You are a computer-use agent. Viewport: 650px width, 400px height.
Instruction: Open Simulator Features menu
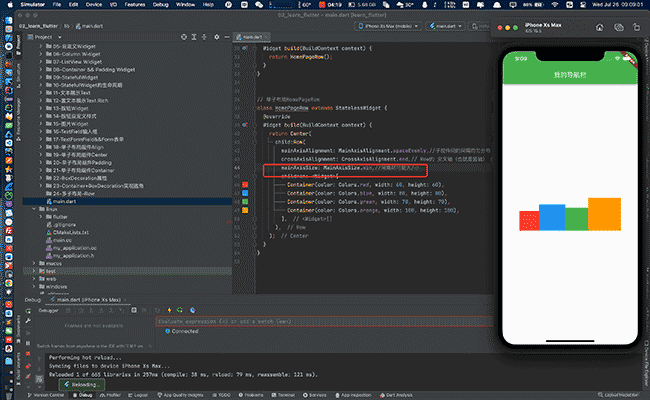[x=135, y=5]
